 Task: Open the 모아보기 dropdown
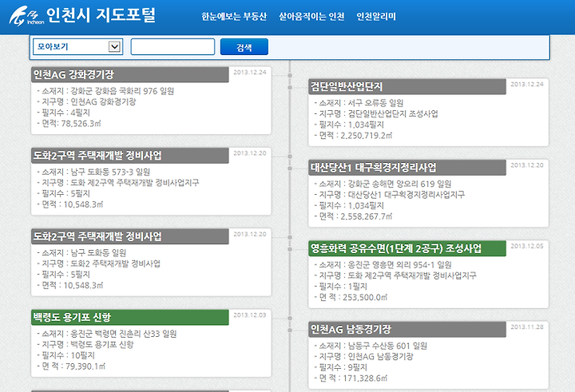77,47
